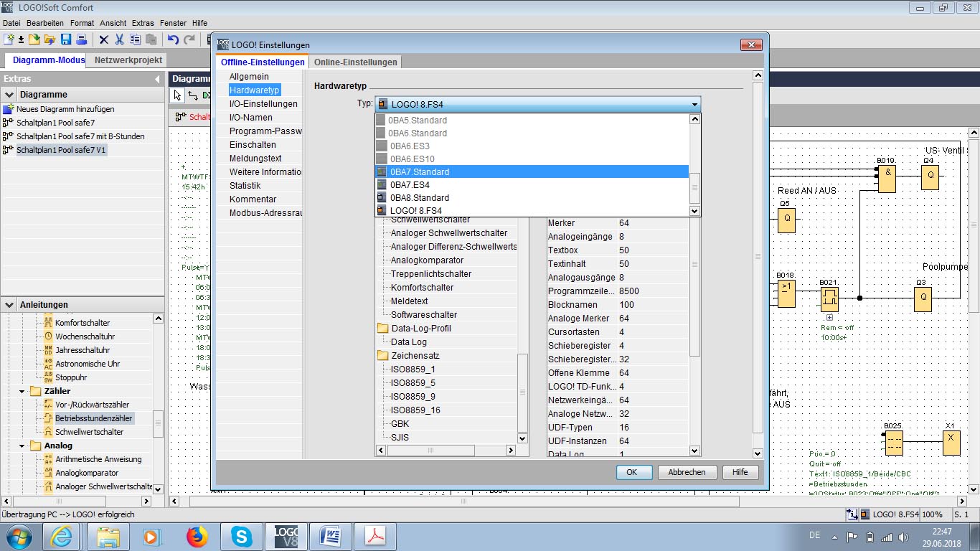Click the New diagram toolbar icon
This screenshot has height=551, width=980.
[x=9, y=39]
